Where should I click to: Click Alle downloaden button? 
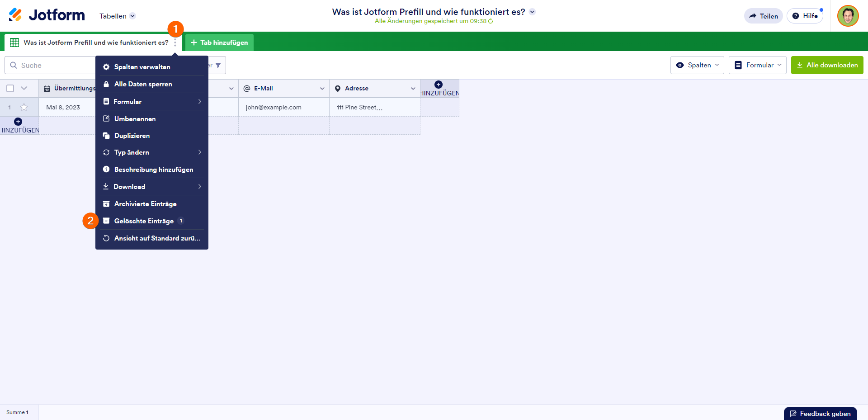click(827, 65)
